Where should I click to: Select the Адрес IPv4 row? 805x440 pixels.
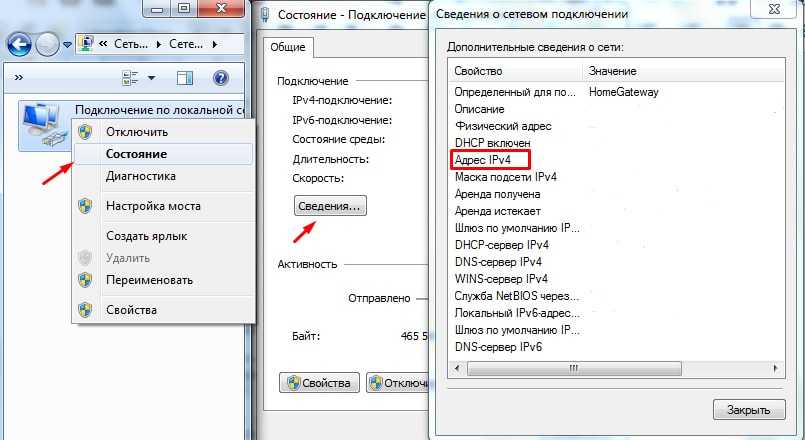489,159
